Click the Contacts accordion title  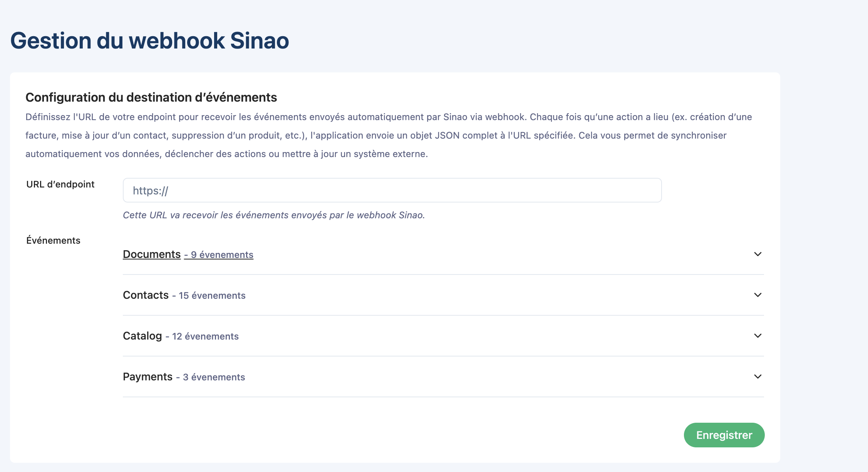[x=146, y=295]
